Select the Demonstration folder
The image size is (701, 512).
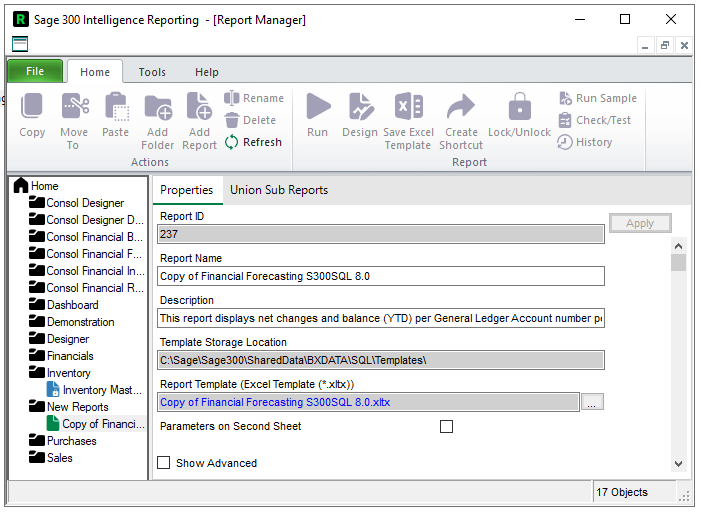[72, 322]
